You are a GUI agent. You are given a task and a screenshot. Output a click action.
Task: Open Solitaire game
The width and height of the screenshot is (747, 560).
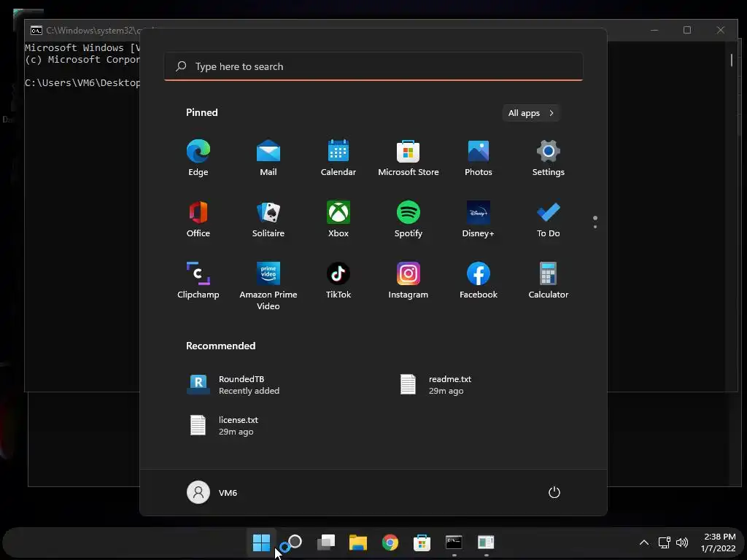[268, 219]
